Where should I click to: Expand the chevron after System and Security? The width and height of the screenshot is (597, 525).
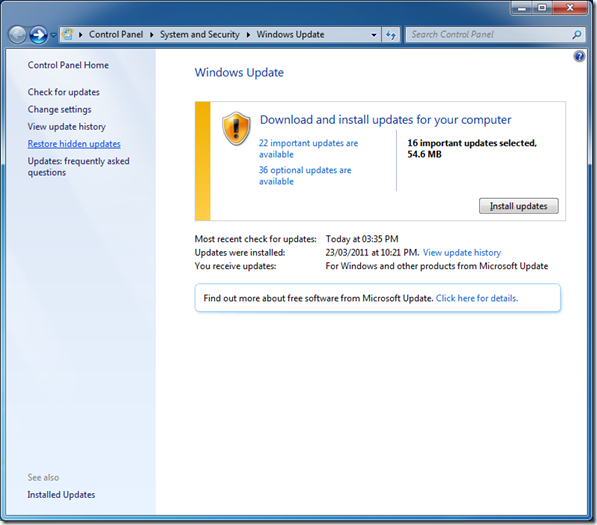[248, 35]
